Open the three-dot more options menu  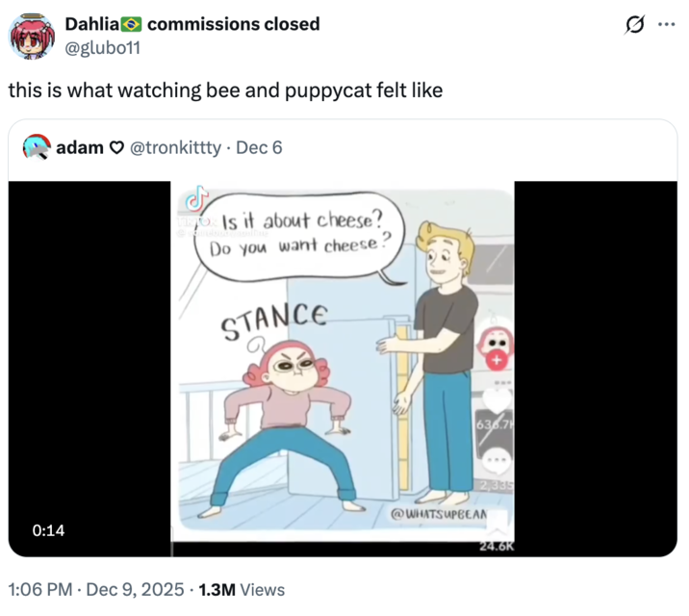[x=666, y=25]
